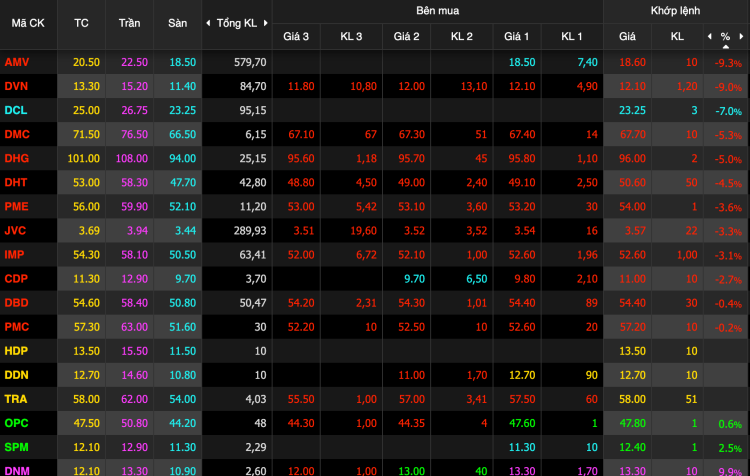Open stock DHT ticker
Screen dimensions: 750x476
coord(16,182)
